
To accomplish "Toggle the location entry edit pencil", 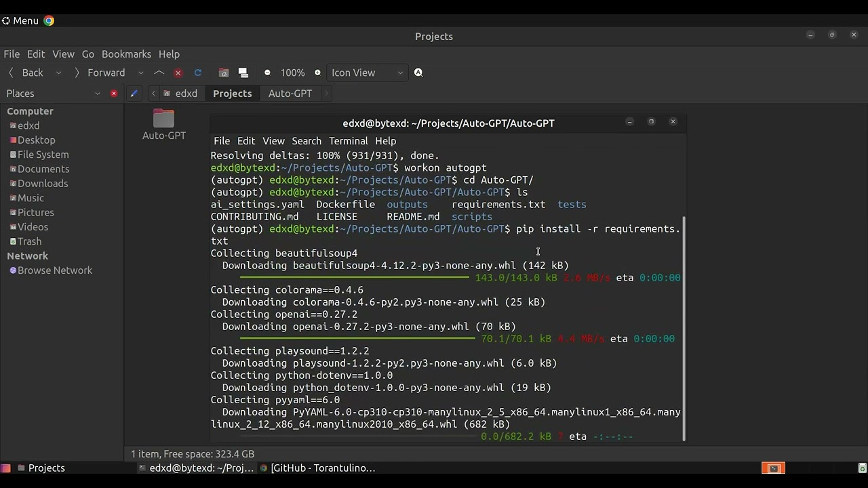I will coord(134,94).
